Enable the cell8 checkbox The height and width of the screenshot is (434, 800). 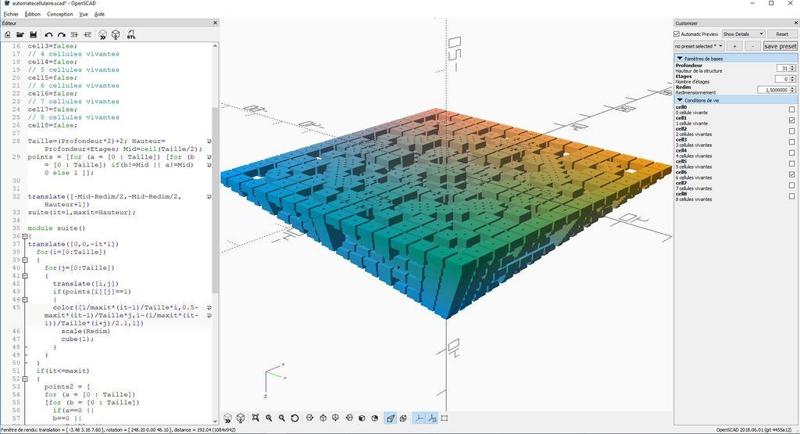click(x=792, y=196)
